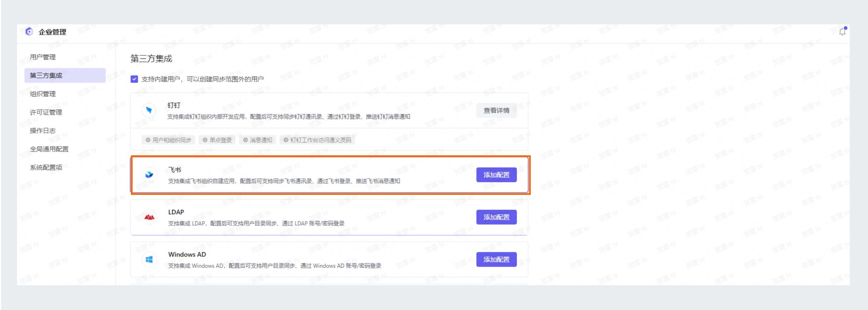Click the Windows AD logo icon
This screenshot has height=310, width=868.
149,259
